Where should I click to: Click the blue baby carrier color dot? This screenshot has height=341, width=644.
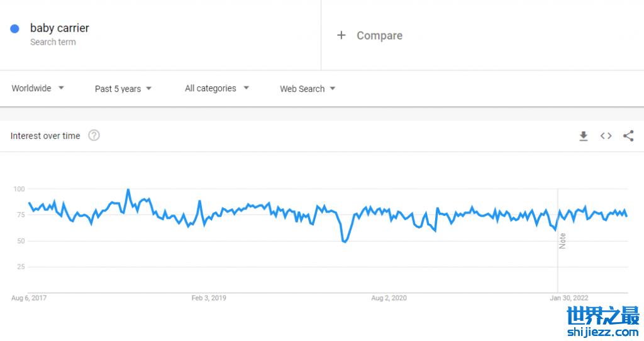point(15,28)
